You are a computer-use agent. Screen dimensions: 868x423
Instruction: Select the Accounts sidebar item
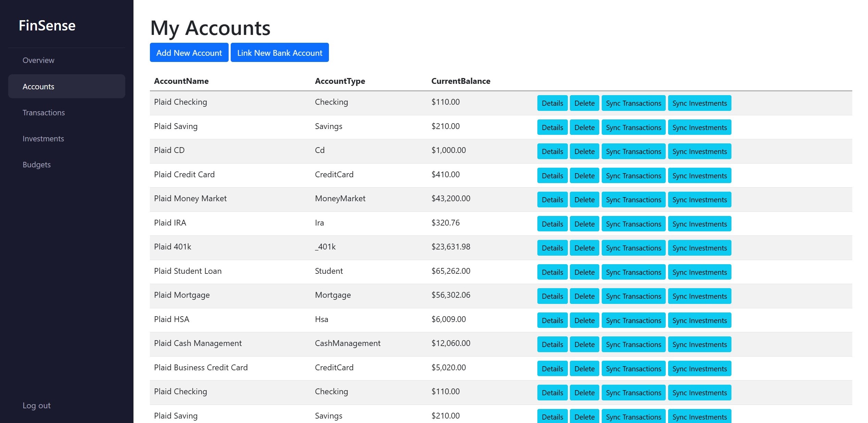click(x=38, y=87)
